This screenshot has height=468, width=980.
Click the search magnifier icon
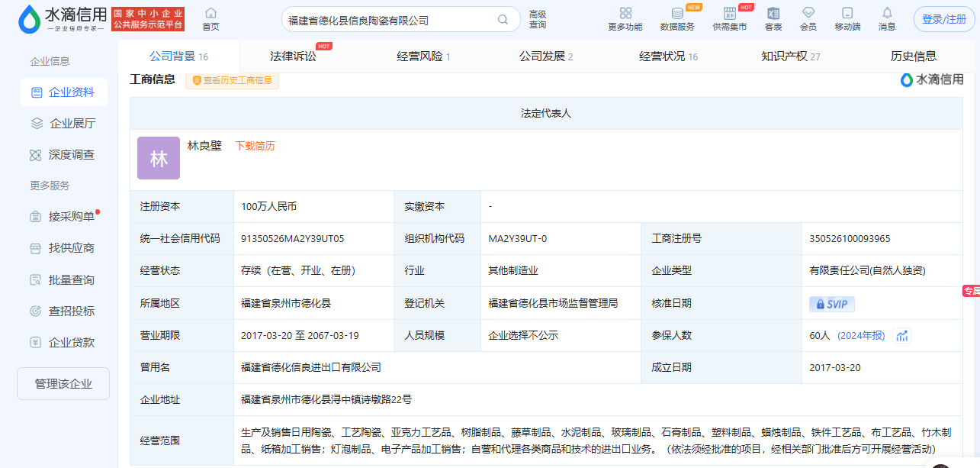tap(503, 20)
